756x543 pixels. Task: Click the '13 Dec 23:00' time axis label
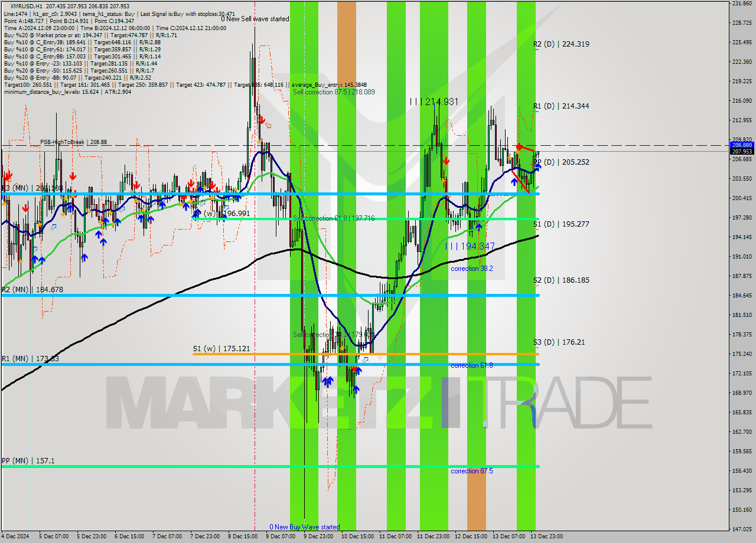tap(546, 537)
